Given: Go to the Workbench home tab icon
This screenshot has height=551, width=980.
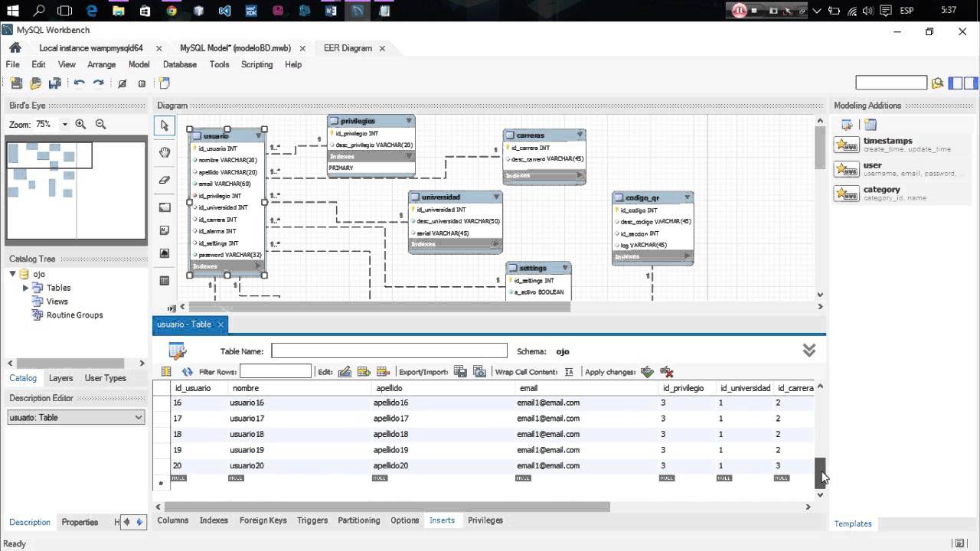Looking at the screenshot, I should point(15,47).
